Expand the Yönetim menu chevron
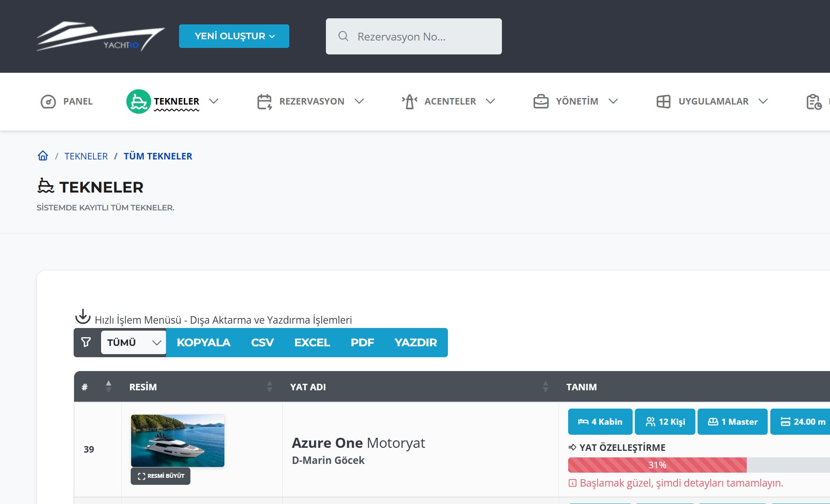This screenshot has height=504, width=830. [613, 101]
